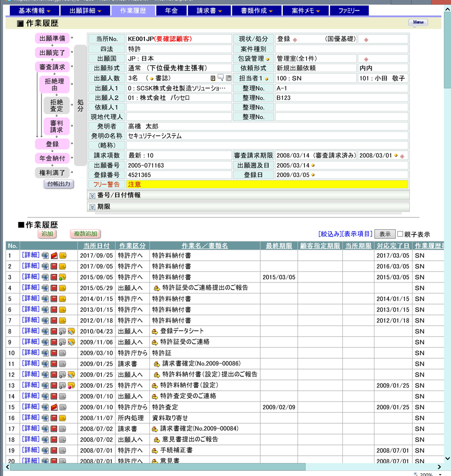This screenshot has height=476, width=451.
Task: Click the folder icon before 意見書提出のご報告
Action: tap(156, 440)
